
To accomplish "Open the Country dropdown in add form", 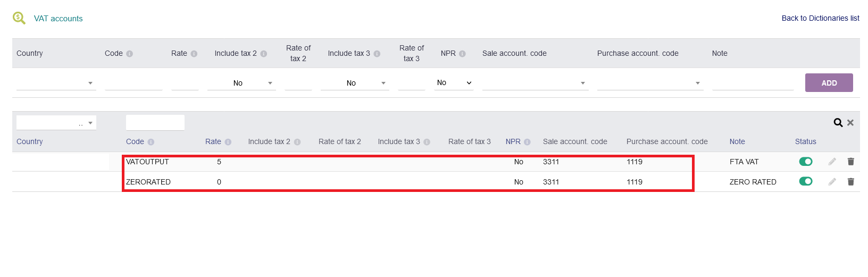I will [x=56, y=83].
